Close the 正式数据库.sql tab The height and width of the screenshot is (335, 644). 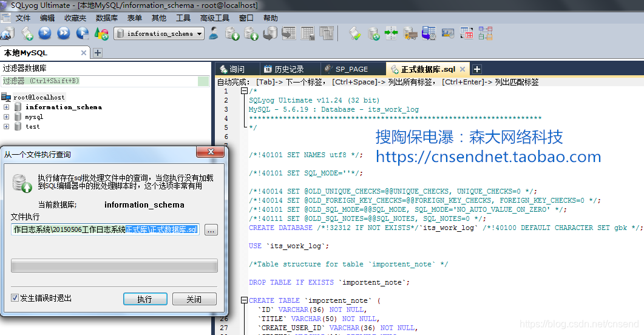click(x=463, y=69)
